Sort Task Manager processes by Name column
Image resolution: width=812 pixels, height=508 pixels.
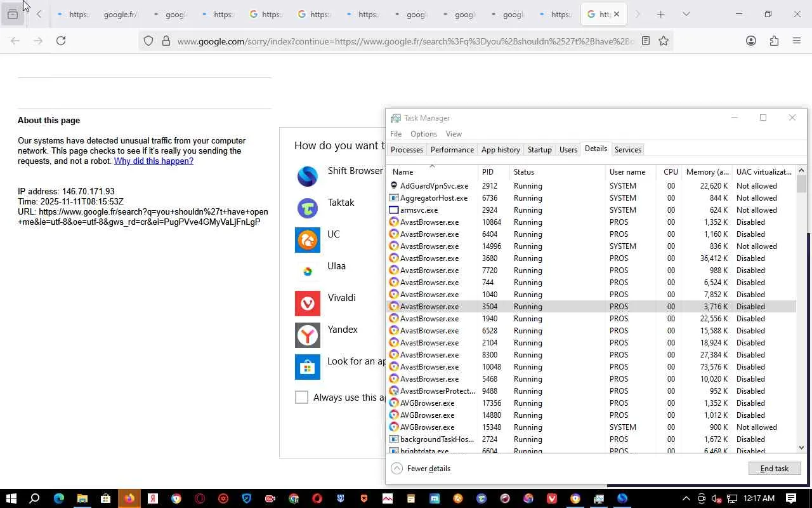pos(432,171)
